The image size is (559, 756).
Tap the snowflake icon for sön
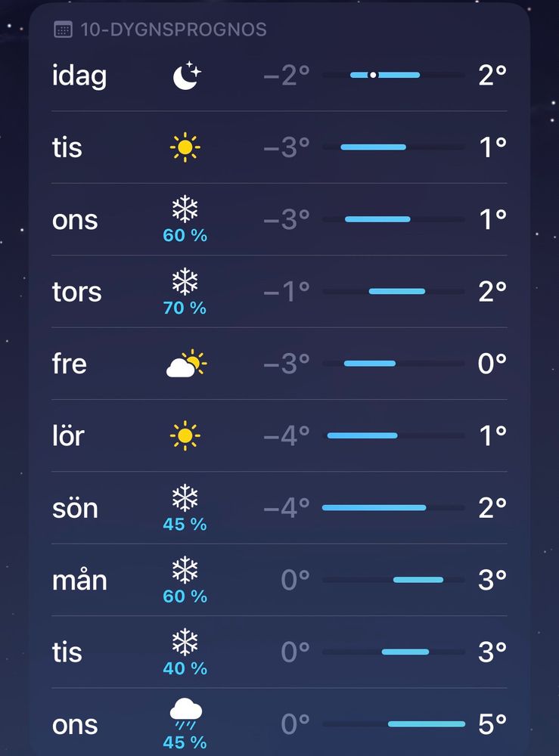[x=185, y=498]
